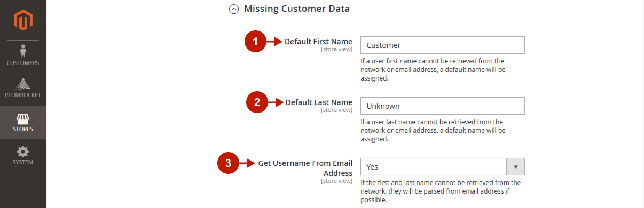
Task: Click the red number 3 marker
Action: pos(228,163)
